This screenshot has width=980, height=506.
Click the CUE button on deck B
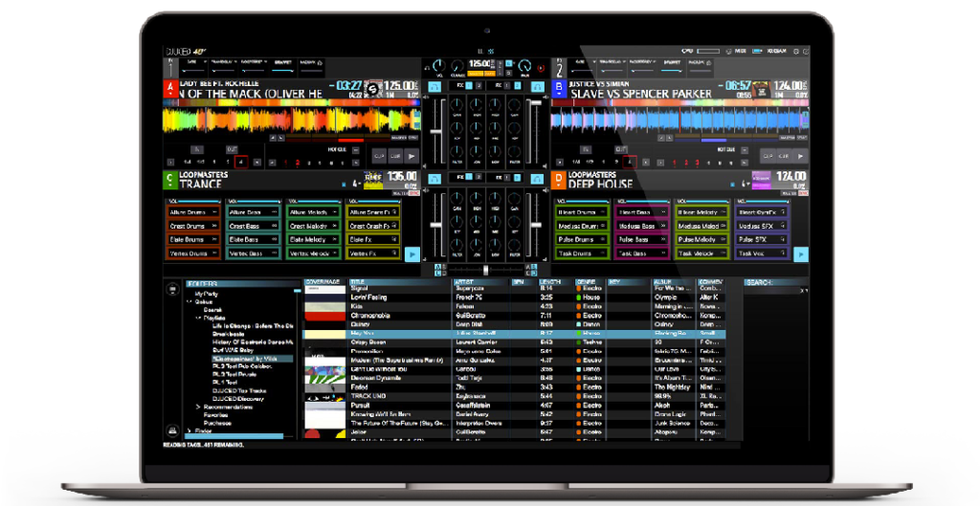pos(785,156)
